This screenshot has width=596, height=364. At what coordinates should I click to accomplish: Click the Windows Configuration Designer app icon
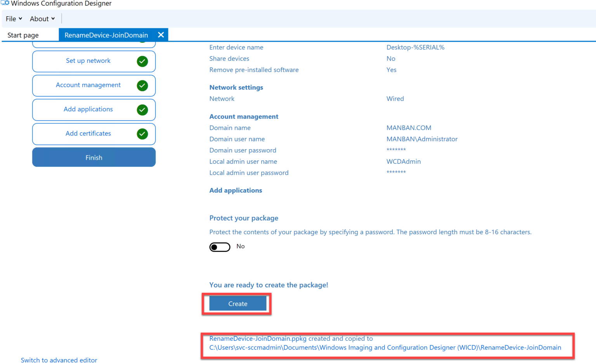(x=5, y=3)
